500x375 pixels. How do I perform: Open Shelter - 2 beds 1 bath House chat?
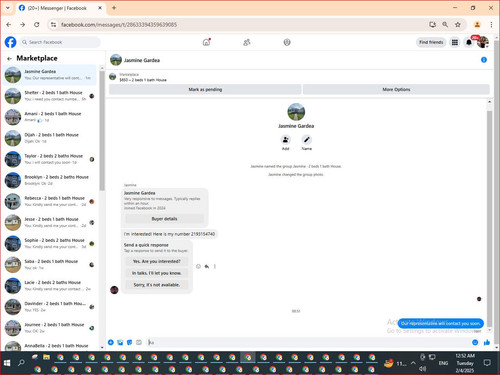coord(50,96)
